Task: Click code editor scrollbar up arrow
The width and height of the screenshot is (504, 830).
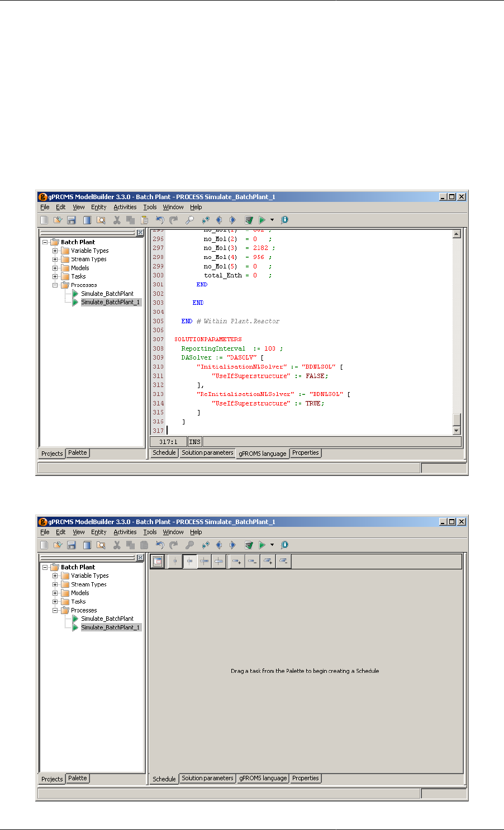Action: (x=456, y=234)
